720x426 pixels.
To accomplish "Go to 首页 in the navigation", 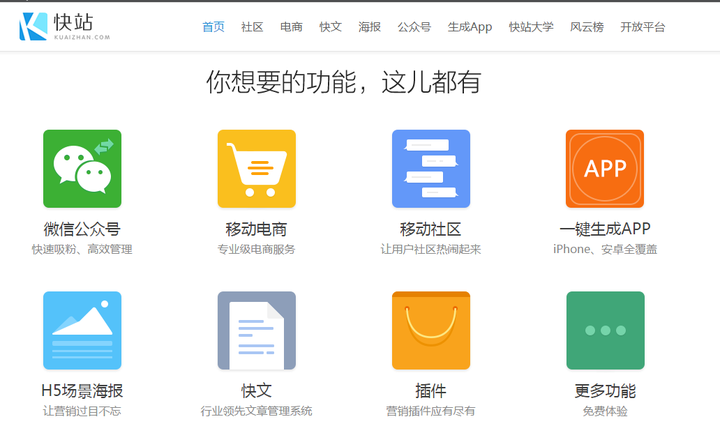I will pyautogui.click(x=214, y=27).
